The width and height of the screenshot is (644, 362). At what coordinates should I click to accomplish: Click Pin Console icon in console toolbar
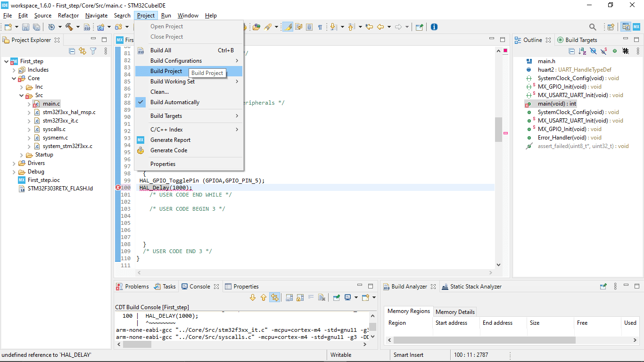pos(337,297)
